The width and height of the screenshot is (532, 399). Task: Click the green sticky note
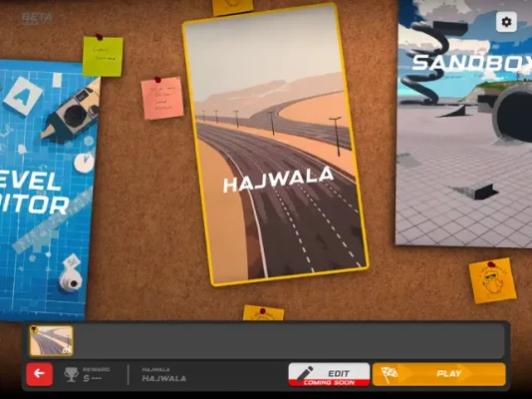103,56
